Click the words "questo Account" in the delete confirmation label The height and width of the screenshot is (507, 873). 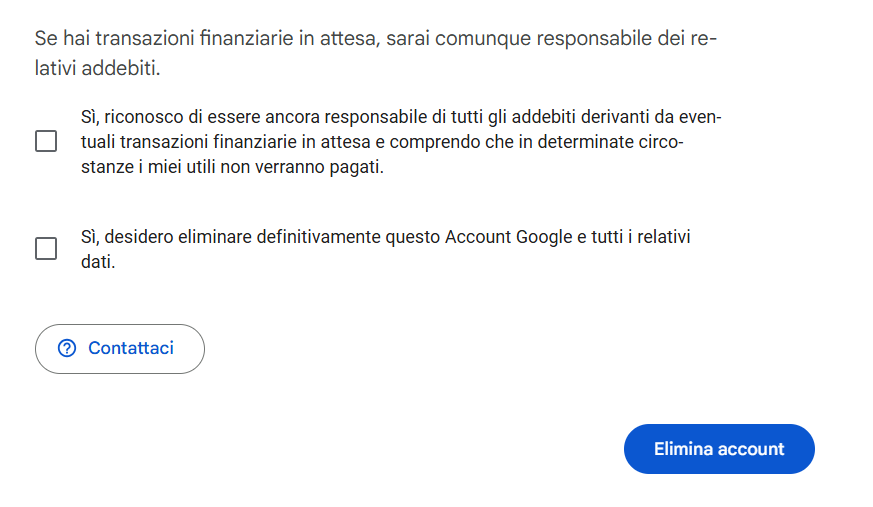[x=442, y=237]
